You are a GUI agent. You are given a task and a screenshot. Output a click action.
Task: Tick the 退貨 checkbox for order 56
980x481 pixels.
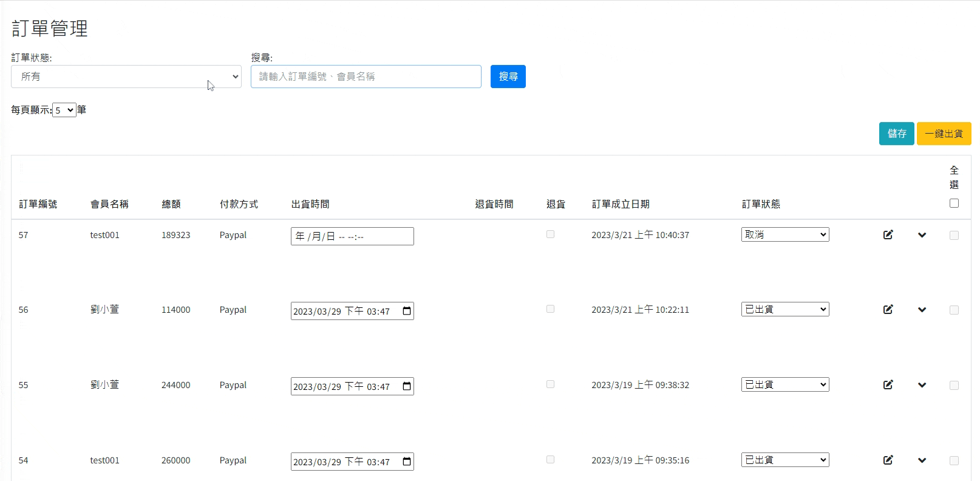coord(550,309)
